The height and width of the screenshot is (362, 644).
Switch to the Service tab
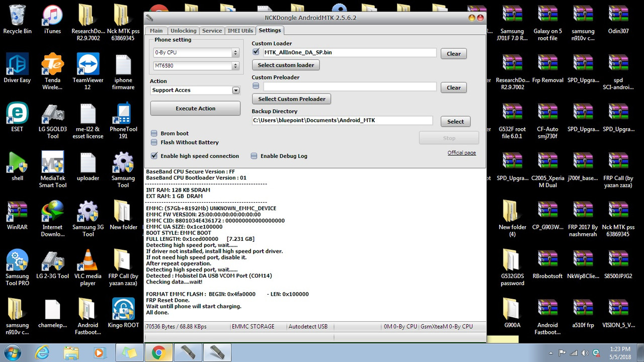(212, 31)
